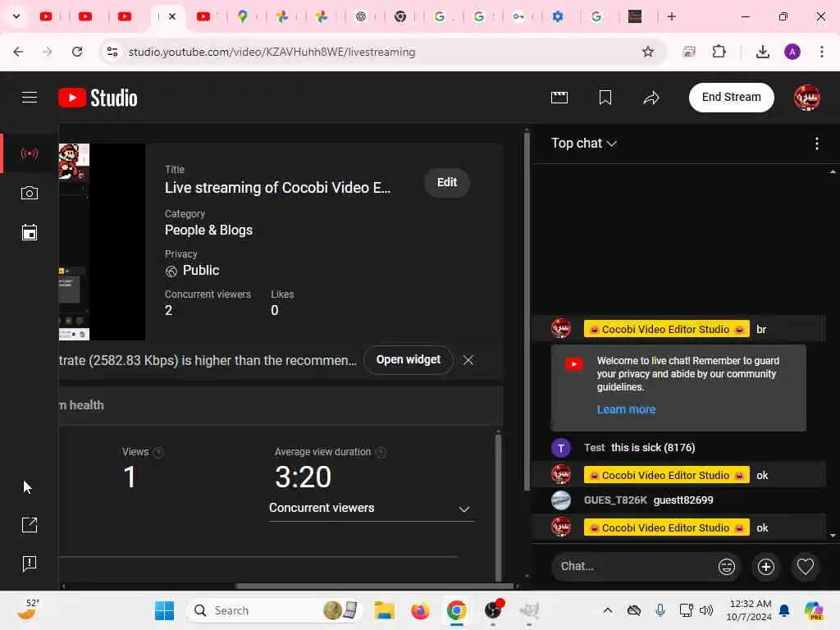Image resolution: width=840 pixels, height=630 pixels.
Task: Click the stream preview thumbnail
Action: pos(102,242)
